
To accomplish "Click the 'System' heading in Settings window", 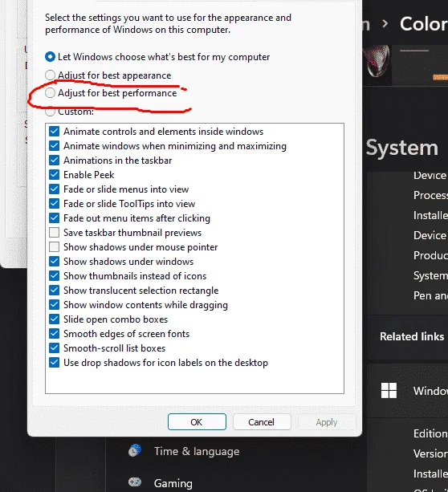I will tap(402, 148).
